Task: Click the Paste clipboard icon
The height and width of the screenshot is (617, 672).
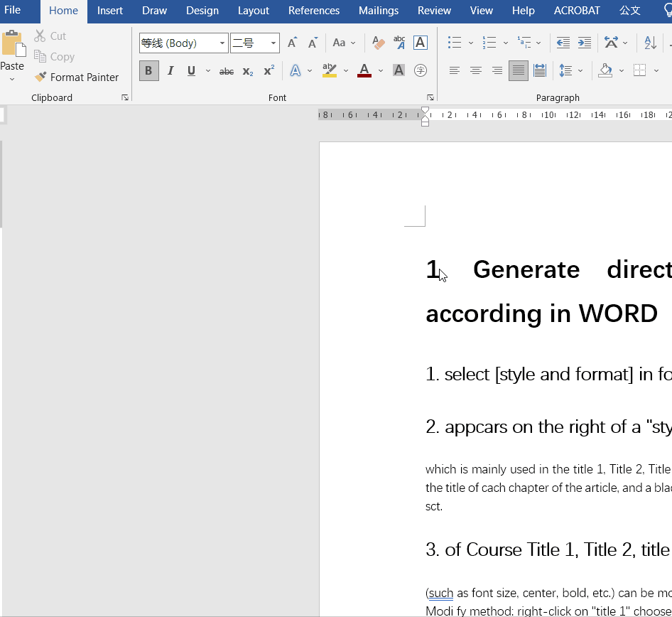Action: 13,44
